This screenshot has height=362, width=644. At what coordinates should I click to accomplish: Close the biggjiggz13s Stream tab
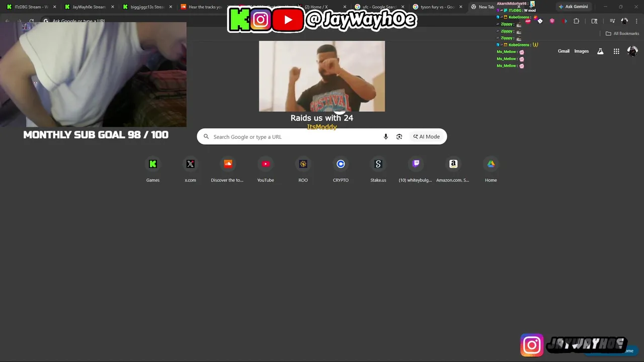click(x=171, y=7)
